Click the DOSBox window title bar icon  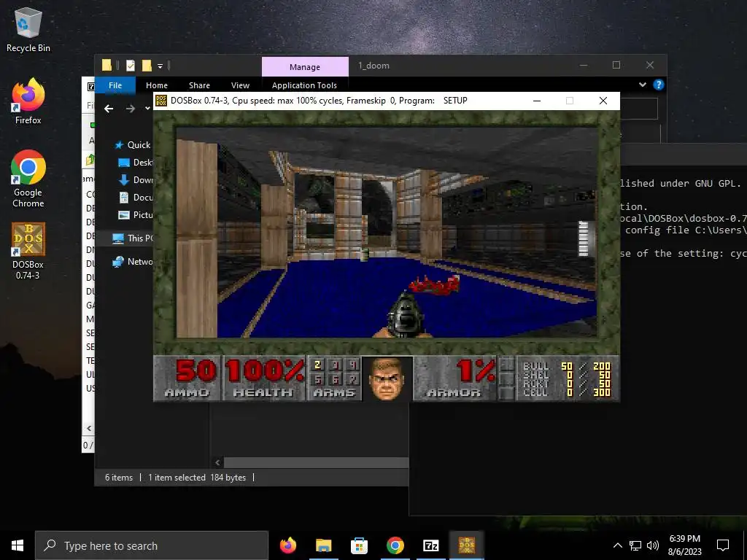click(161, 101)
